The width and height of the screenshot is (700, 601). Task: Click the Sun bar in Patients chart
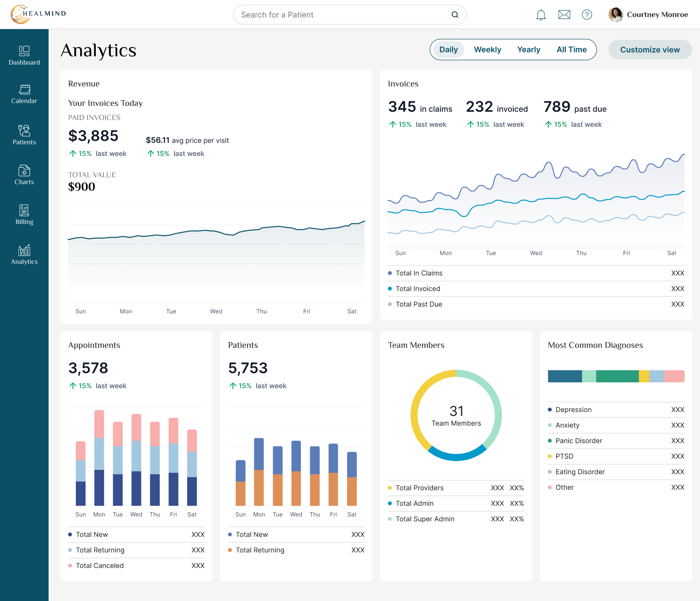click(x=241, y=483)
